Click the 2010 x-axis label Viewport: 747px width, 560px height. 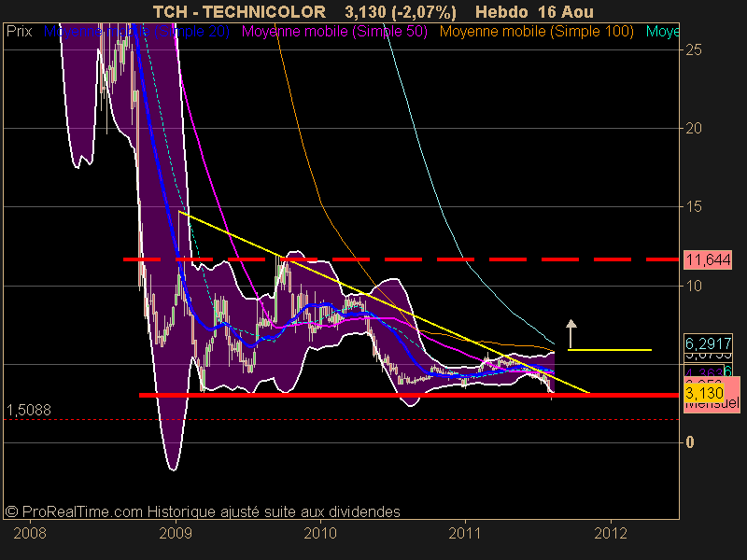tap(320, 533)
